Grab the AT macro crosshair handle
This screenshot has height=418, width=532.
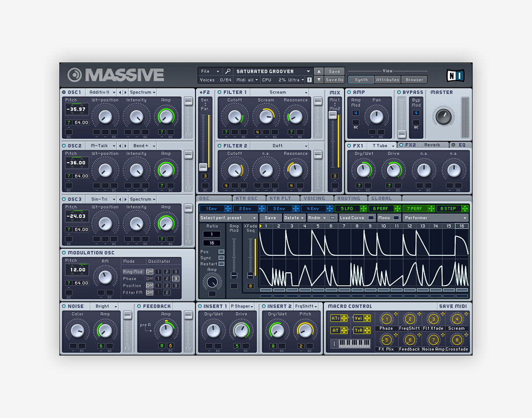coord(344,330)
